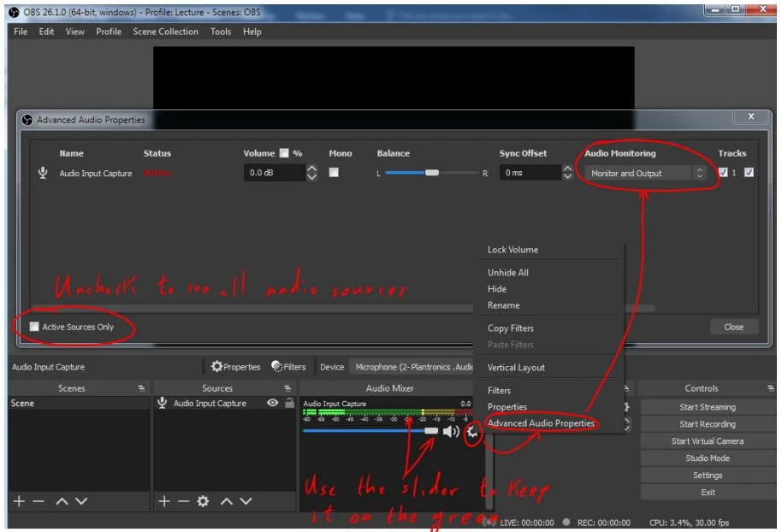Click the Start Recording button
Image resolution: width=782 pixels, height=532 pixels.
click(x=707, y=424)
